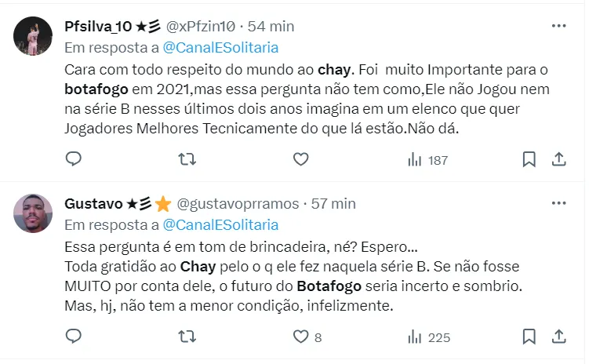Open more options on Gustavo's tweet
The image size is (589, 364).
coord(558,203)
